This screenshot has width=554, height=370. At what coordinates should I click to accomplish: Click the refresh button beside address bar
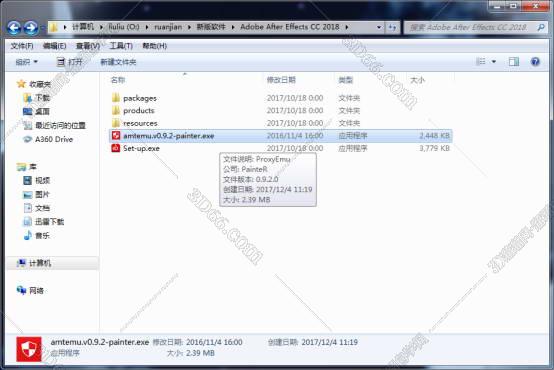(392, 27)
